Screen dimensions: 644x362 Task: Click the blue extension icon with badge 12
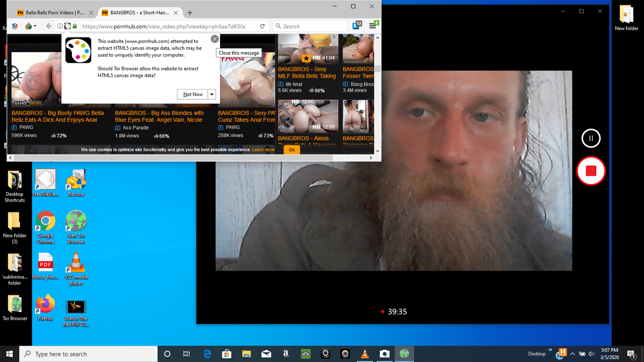(357, 25)
